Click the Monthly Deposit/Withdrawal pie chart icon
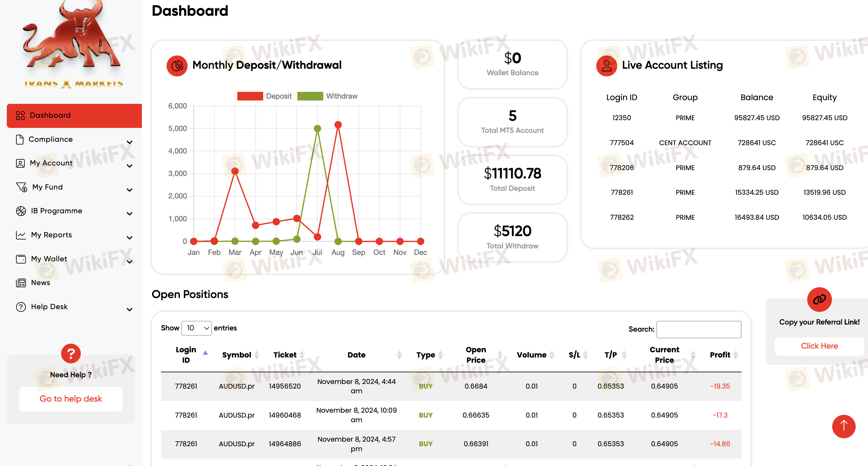The height and width of the screenshot is (466, 868). click(177, 65)
